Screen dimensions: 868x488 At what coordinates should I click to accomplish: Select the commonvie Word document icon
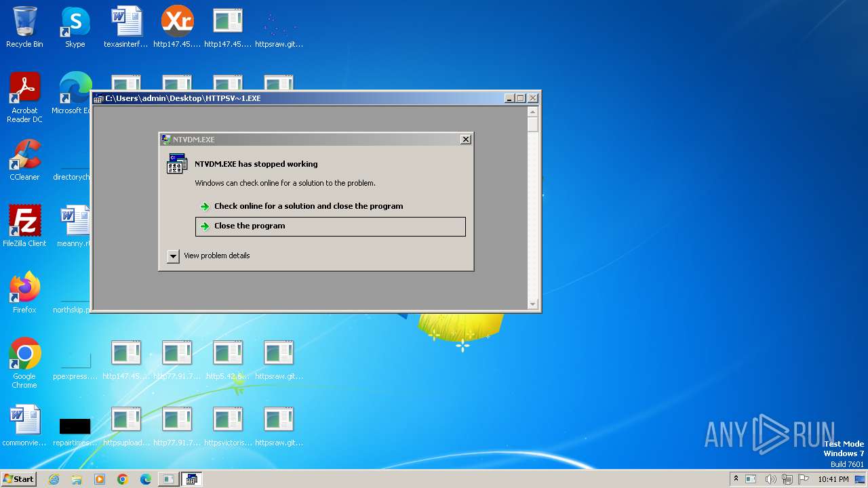point(24,426)
